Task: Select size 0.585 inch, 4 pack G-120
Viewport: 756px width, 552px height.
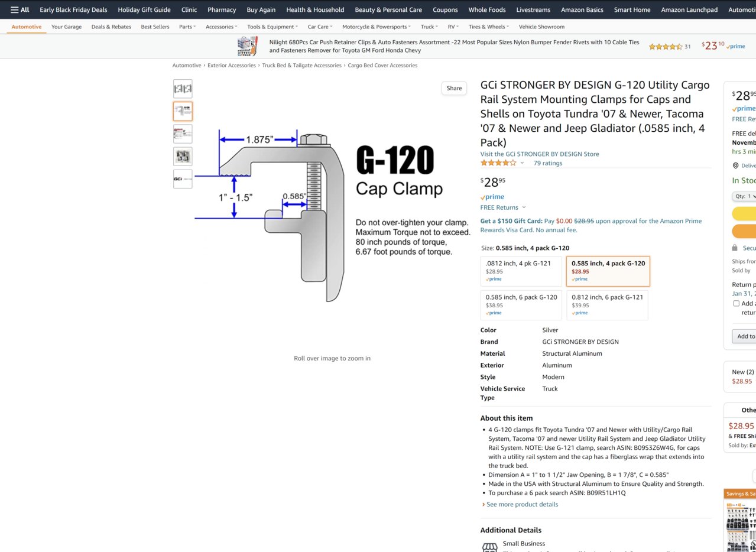Action: [608, 271]
